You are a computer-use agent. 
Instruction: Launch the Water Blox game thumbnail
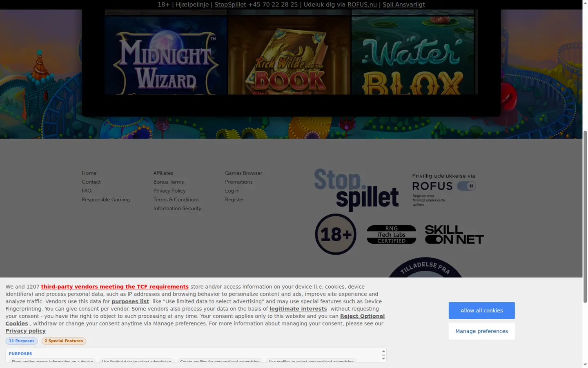(x=413, y=56)
